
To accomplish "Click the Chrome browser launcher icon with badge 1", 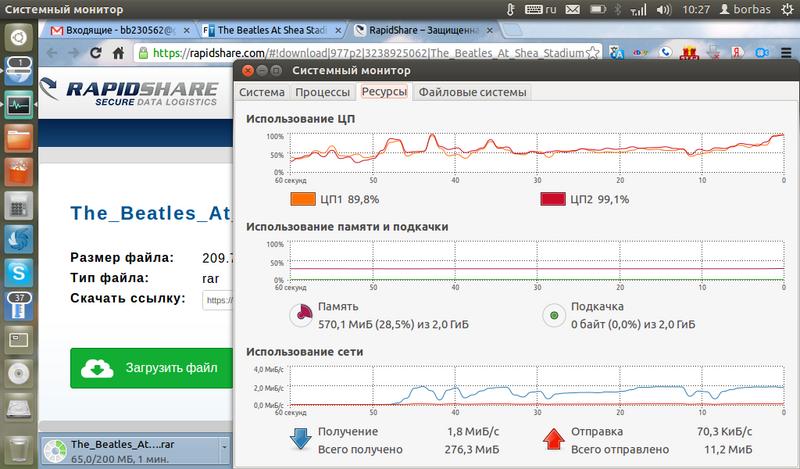I will point(19,71).
